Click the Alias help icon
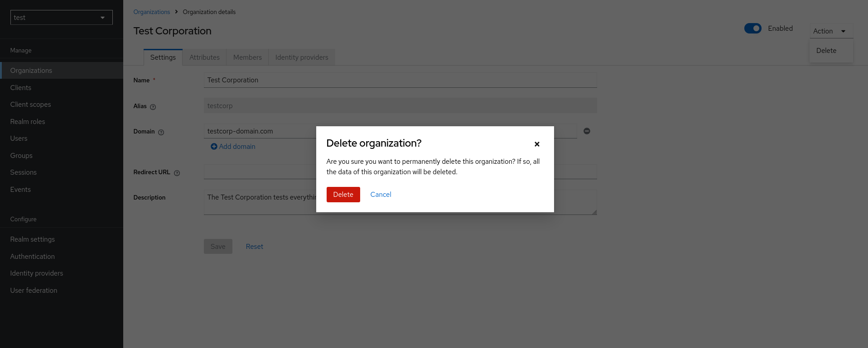 coord(153,107)
